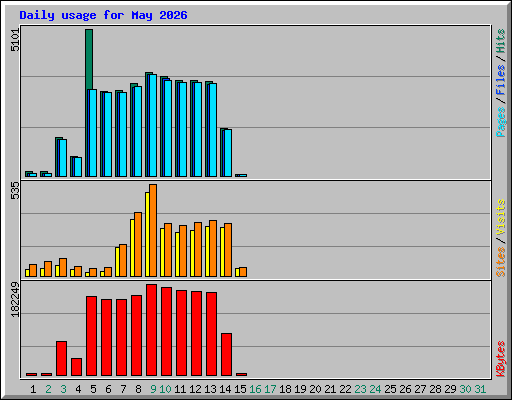Click the Sites legend label

tap(501, 262)
